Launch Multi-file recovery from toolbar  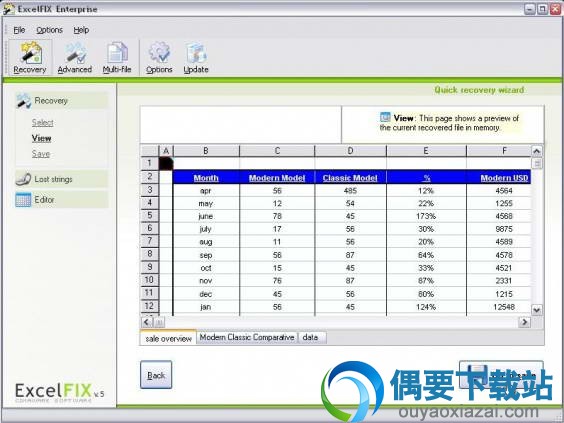point(117,57)
